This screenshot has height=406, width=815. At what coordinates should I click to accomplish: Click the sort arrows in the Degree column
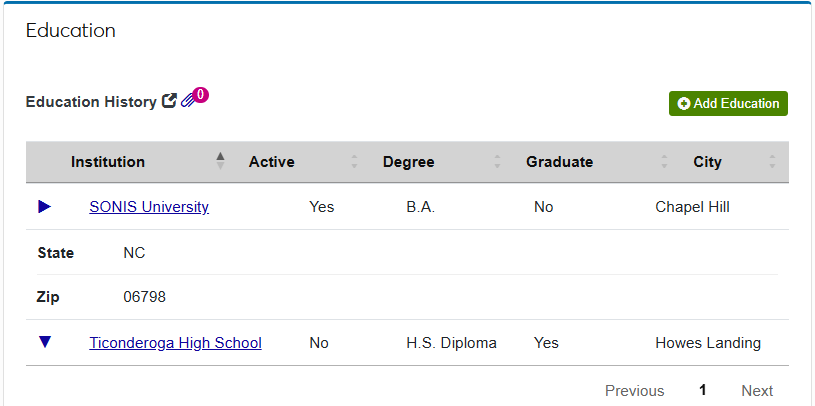(x=497, y=162)
